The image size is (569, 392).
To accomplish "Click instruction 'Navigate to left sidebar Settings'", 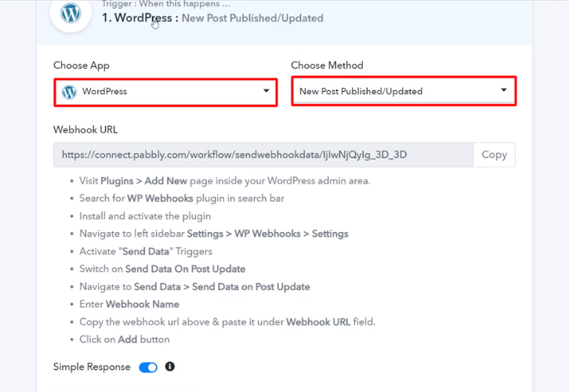I will [x=214, y=234].
